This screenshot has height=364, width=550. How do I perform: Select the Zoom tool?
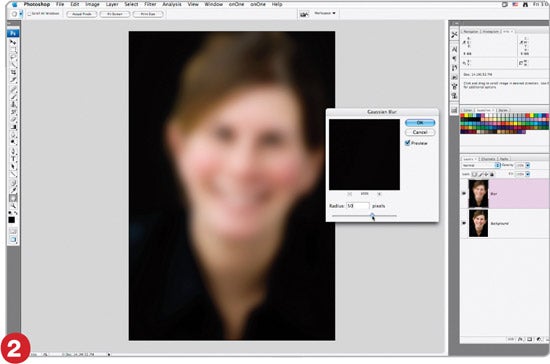(x=13, y=205)
